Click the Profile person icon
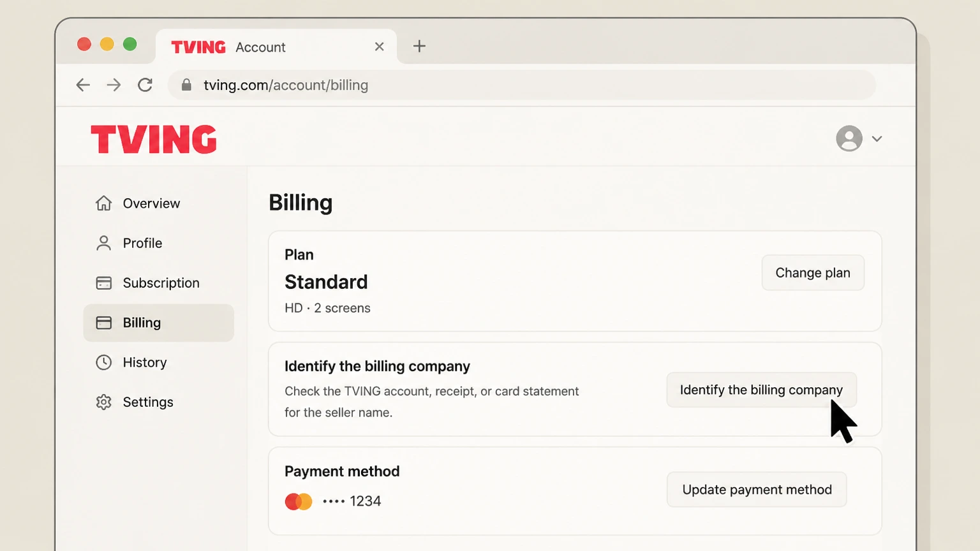The image size is (980, 551). coord(103,243)
